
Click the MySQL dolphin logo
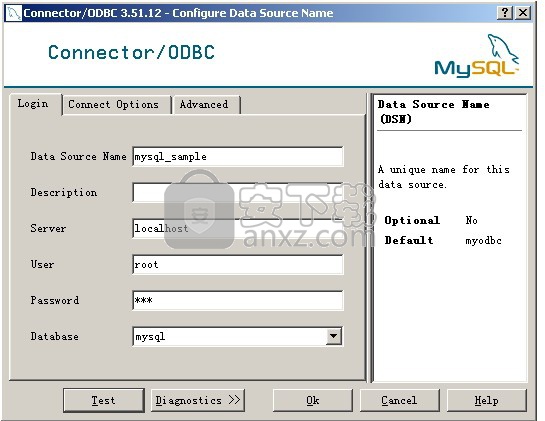[x=477, y=55]
